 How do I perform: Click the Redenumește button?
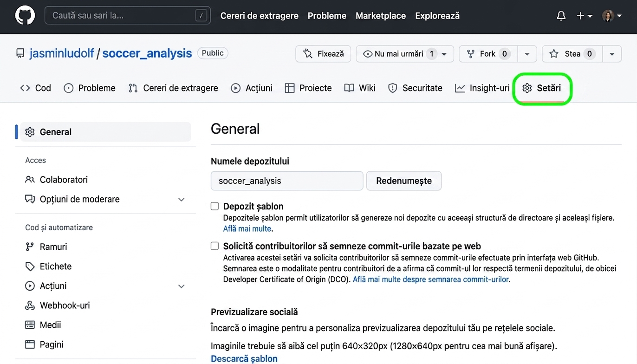pyautogui.click(x=404, y=181)
